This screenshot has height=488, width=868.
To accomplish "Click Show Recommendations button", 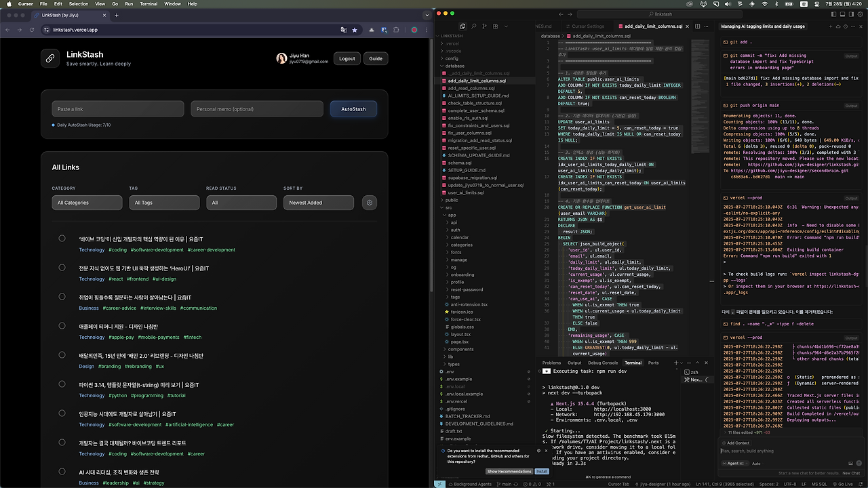I will (509, 471).
